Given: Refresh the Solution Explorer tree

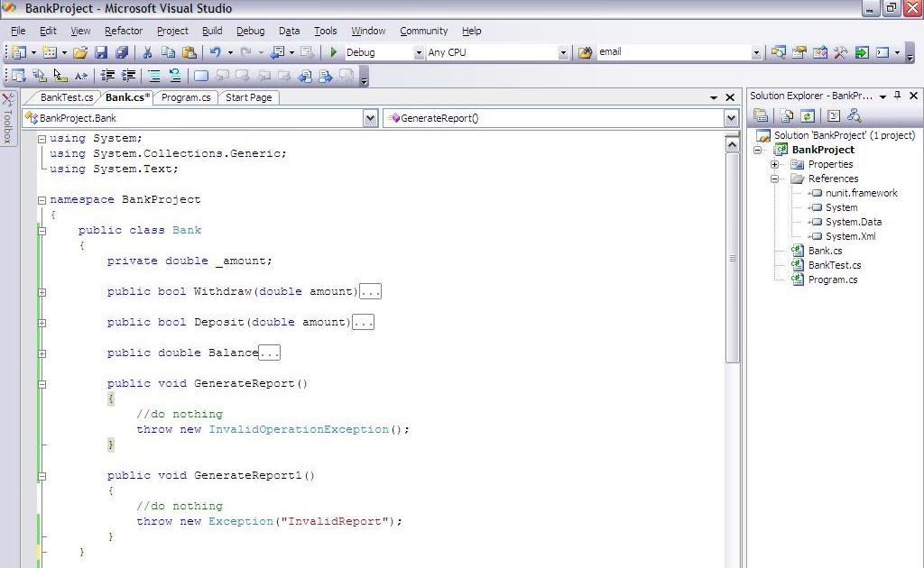Looking at the screenshot, I should pos(808,115).
